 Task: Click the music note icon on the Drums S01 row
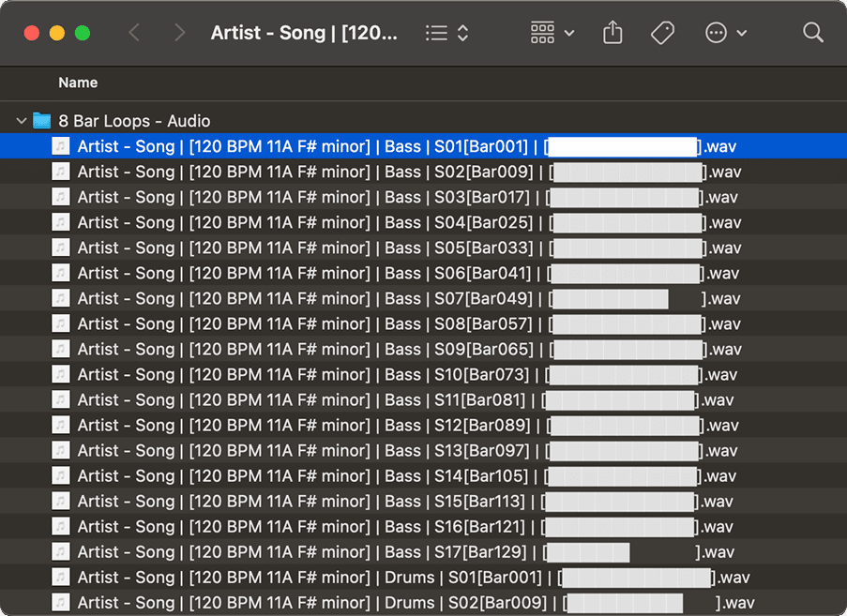click(x=61, y=577)
